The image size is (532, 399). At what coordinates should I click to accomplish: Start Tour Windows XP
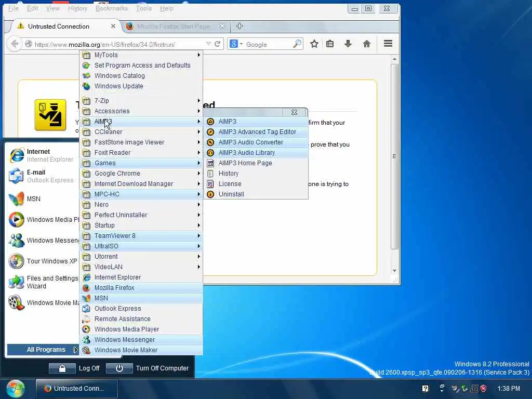click(x=43, y=261)
